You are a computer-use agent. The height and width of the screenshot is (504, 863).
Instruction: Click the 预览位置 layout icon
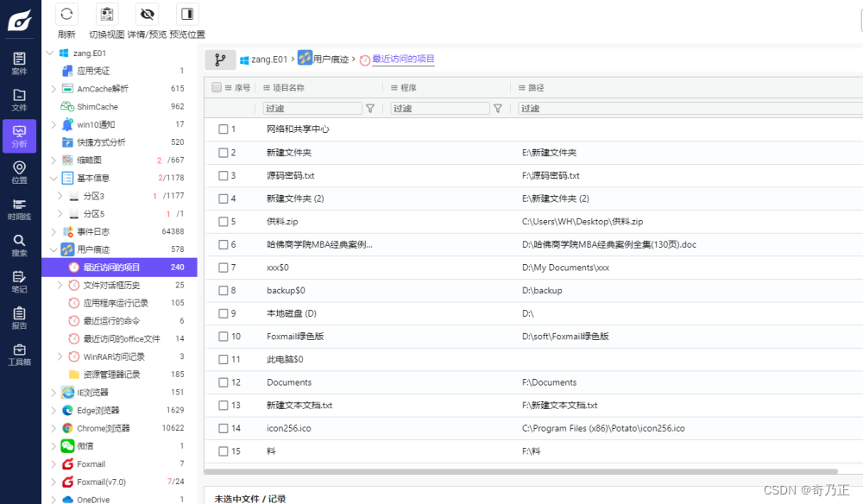(187, 15)
